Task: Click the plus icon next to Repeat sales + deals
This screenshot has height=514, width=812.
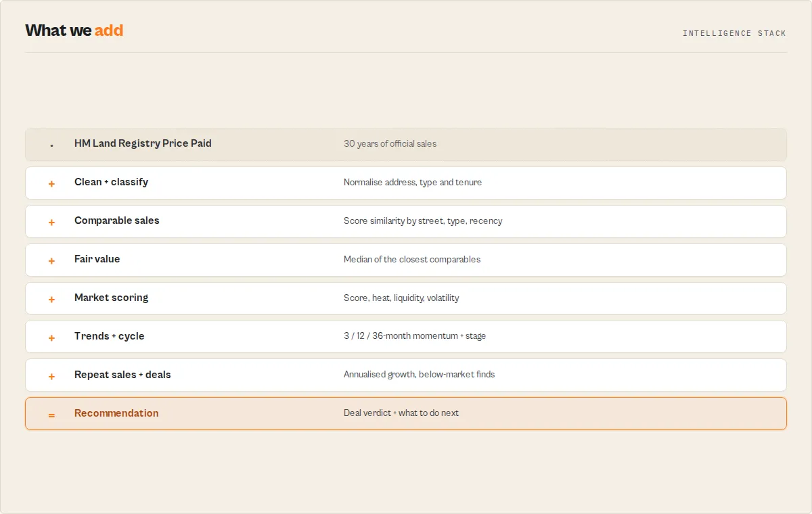Action: click(x=51, y=376)
